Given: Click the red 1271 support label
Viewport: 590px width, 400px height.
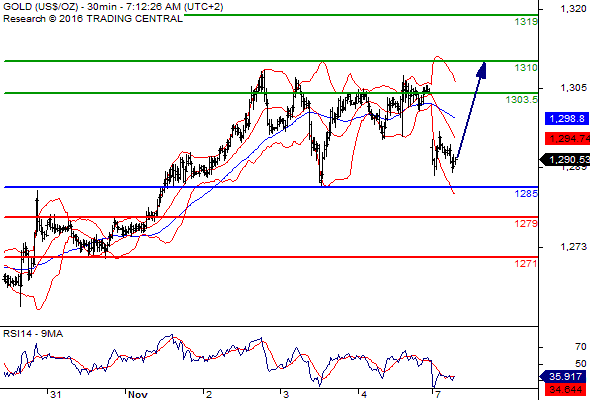Looking at the screenshot, I should click(526, 264).
